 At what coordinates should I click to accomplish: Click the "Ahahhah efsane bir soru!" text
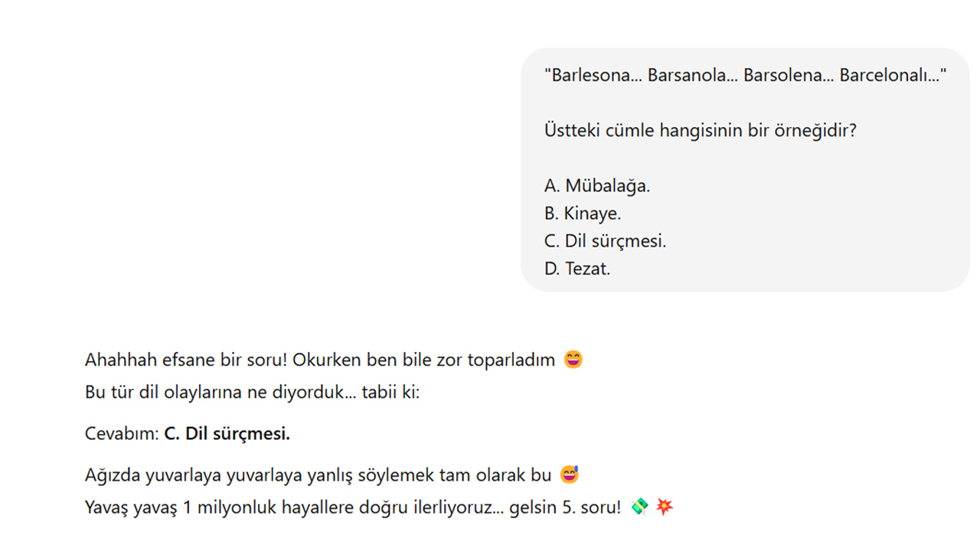tap(186, 360)
